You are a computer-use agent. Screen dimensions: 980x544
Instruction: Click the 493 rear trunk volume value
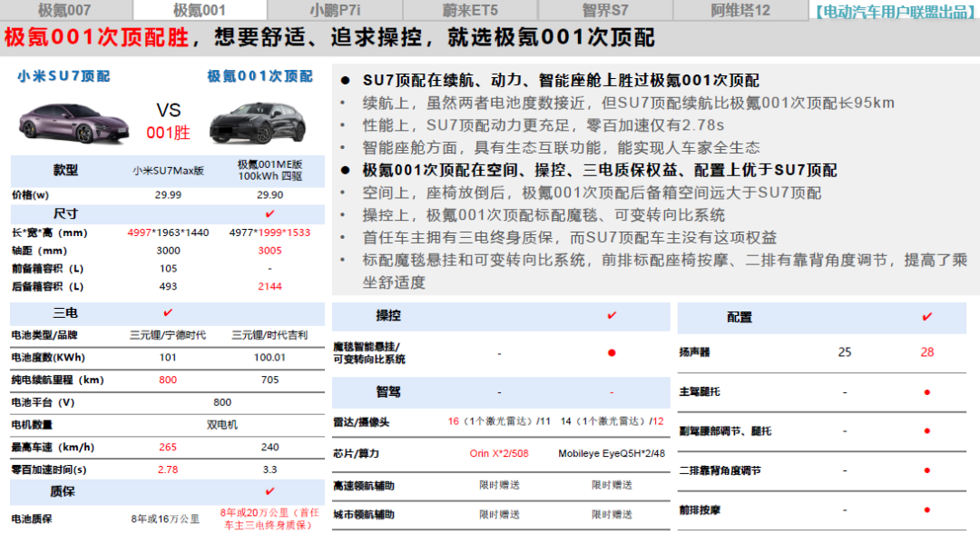coord(168,286)
